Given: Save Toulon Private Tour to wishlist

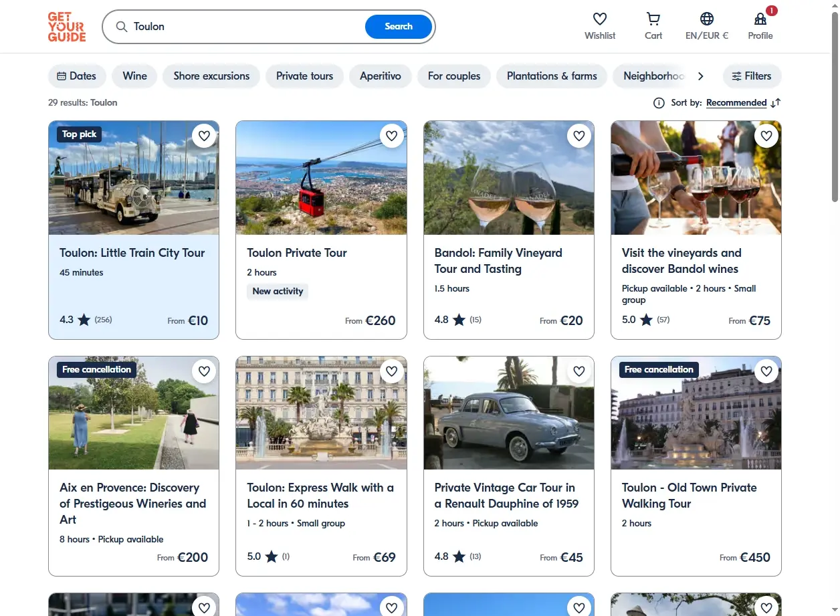Looking at the screenshot, I should point(391,136).
